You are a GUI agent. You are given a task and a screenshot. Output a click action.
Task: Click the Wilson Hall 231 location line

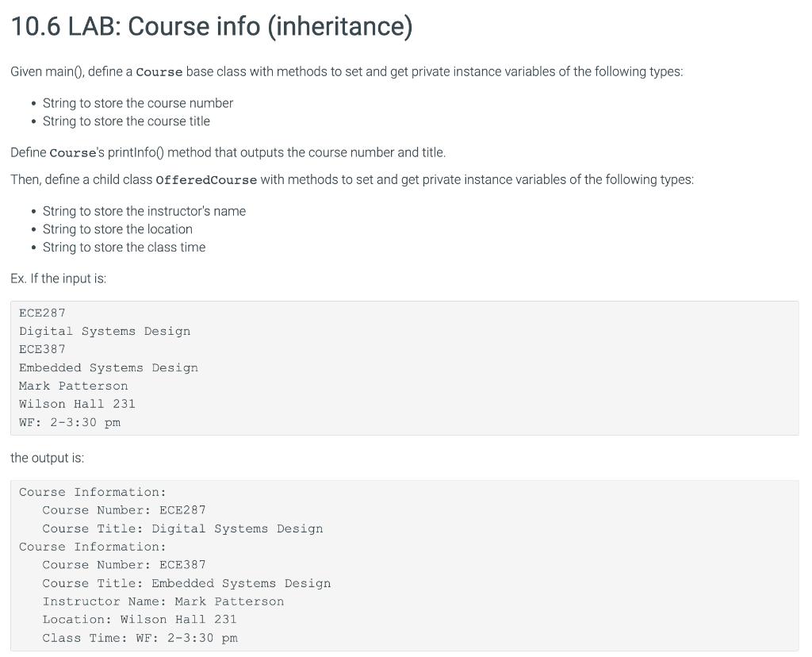pyautogui.click(x=77, y=404)
